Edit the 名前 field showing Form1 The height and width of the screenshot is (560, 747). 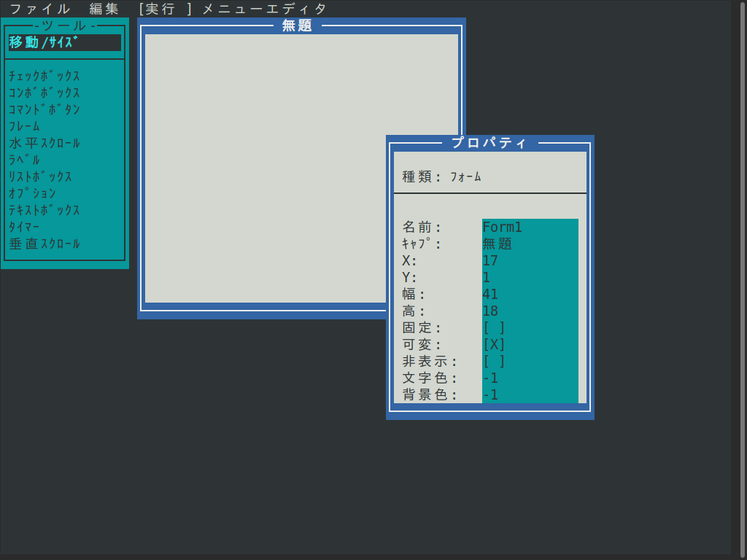pyautogui.click(x=530, y=227)
